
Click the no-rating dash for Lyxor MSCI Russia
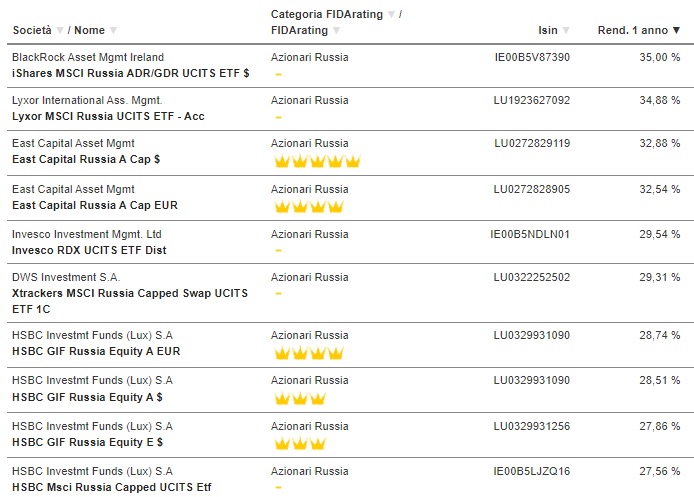(278, 117)
